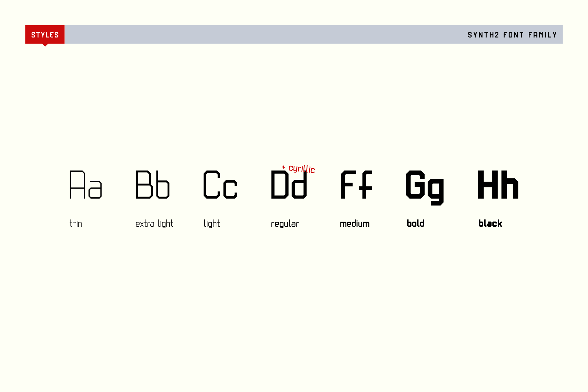Screen dimensions: 588x392
Task: Select the regular Dd specimen
Action: [289, 184]
